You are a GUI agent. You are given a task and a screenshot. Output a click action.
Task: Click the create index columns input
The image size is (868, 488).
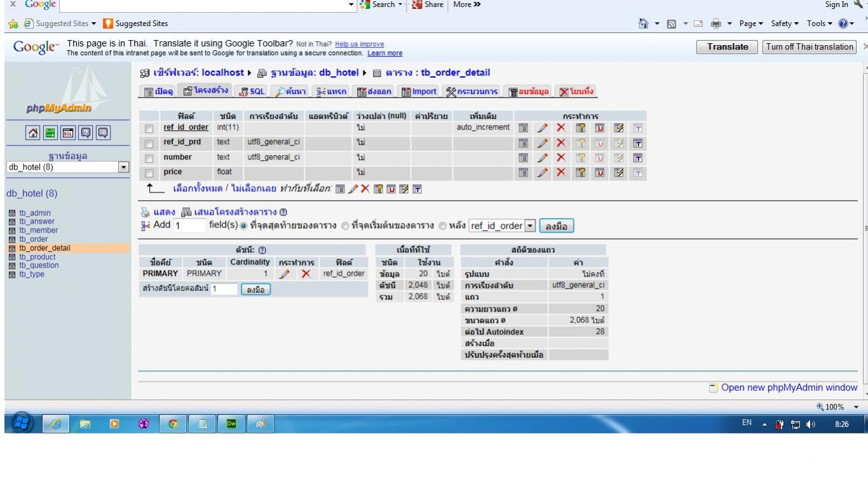coord(224,289)
